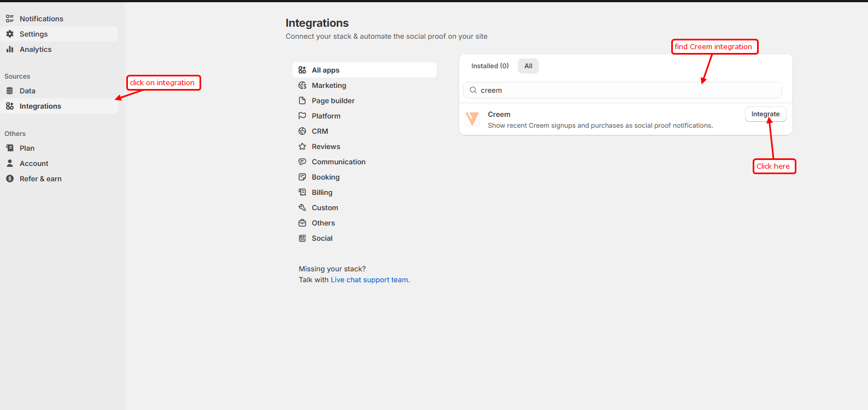
Task: Click the Billing category icon
Action: click(302, 192)
